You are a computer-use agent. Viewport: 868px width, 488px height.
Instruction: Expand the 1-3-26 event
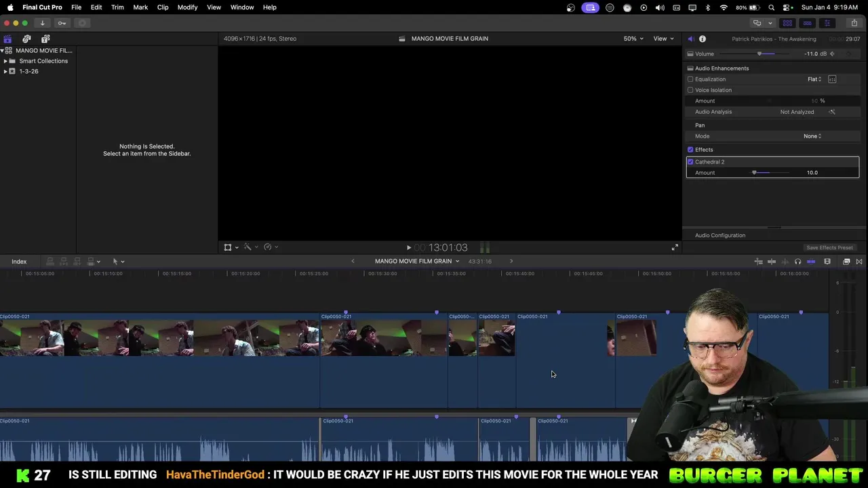(5, 71)
